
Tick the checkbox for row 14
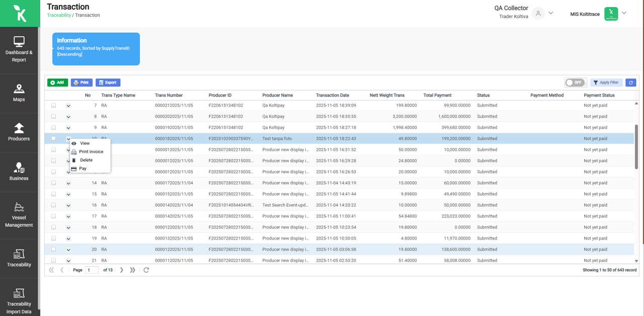(x=53, y=183)
